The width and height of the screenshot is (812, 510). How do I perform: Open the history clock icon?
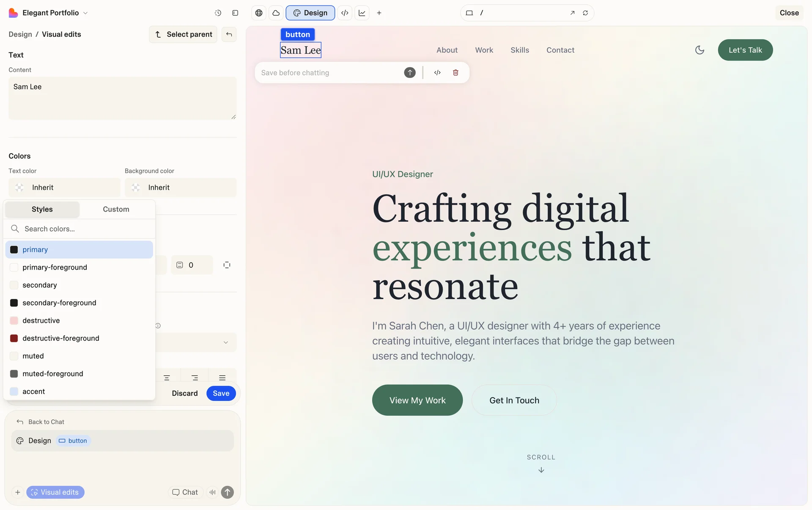(x=218, y=13)
